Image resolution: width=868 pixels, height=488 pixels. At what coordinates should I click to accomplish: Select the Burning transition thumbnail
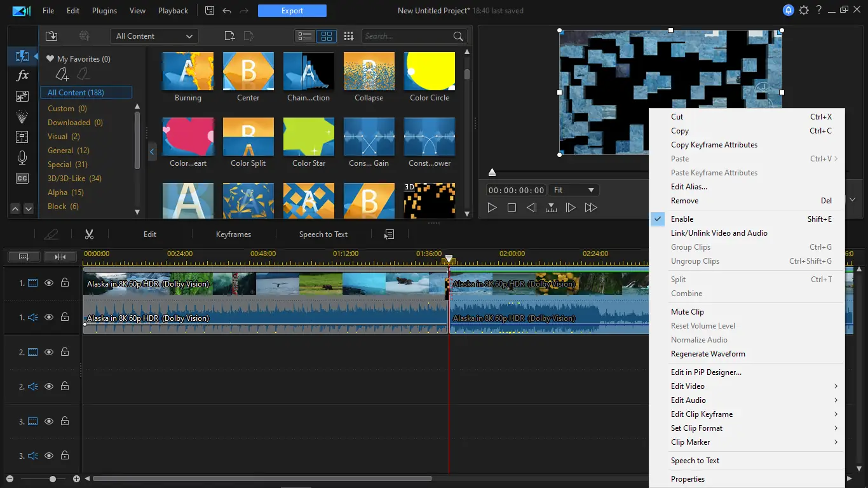coord(187,71)
